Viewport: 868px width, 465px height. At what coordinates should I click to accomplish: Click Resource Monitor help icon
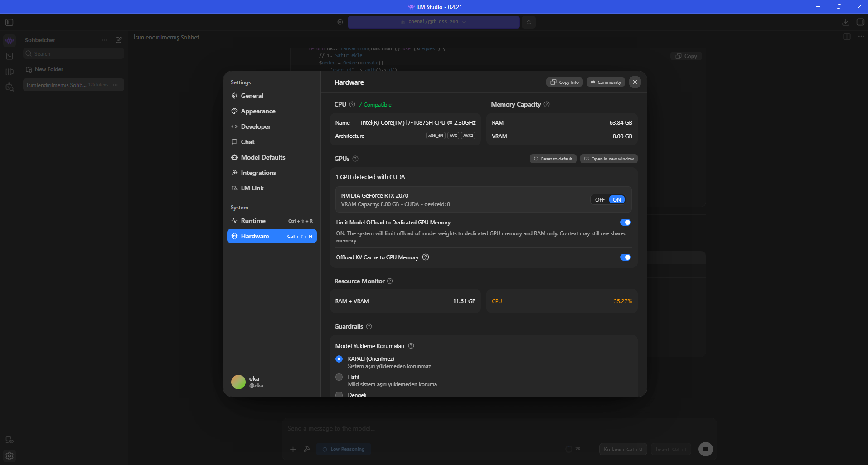click(390, 281)
